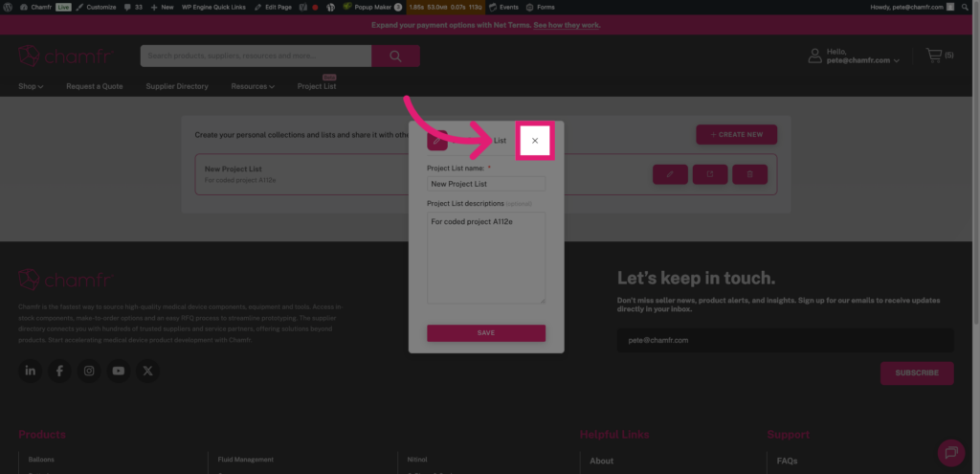This screenshot has width=980, height=474.
Task: Open Chamfr X (Twitter) icon
Action: [x=147, y=371]
